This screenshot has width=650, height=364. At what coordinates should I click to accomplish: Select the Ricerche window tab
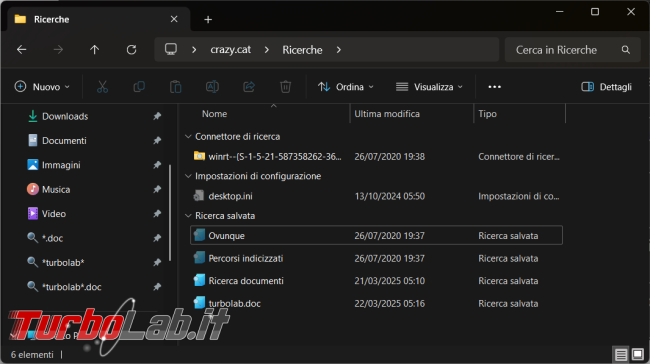98,19
